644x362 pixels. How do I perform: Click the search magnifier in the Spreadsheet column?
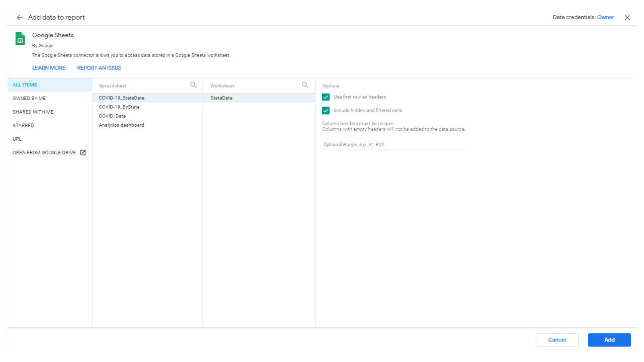(x=194, y=85)
